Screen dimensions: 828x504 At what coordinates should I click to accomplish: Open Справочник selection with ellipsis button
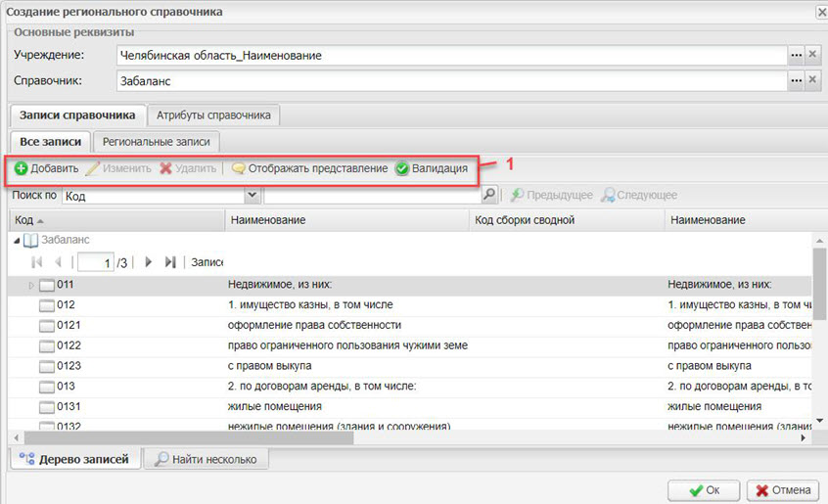point(797,81)
